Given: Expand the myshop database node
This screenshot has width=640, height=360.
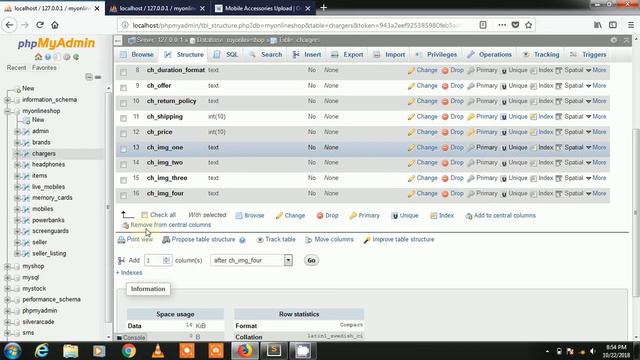Looking at the screenshot, I should point(7,266).
